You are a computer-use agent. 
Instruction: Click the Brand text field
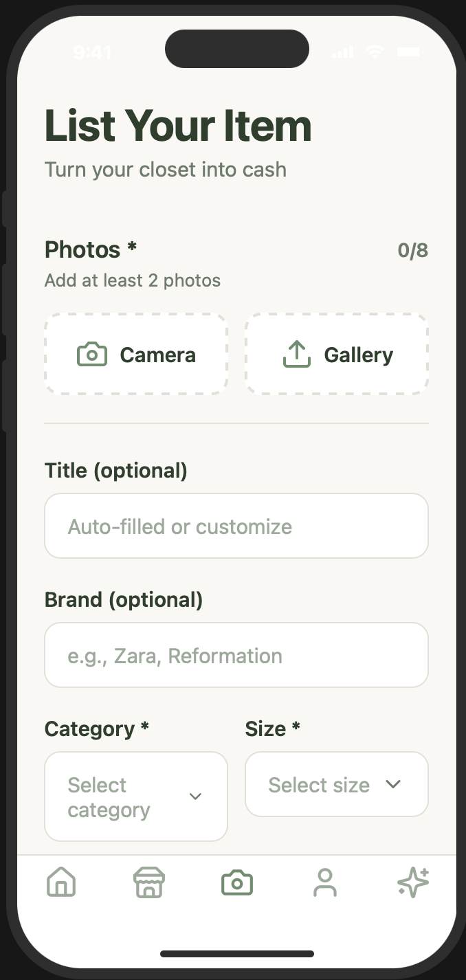click(236, 655)
